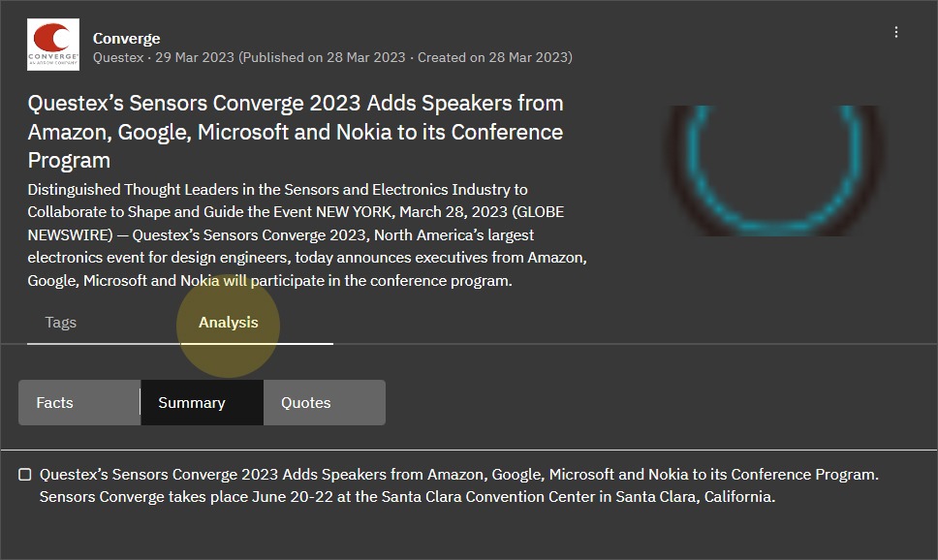Viewport: 938px width, 560px height.
Task: Click the 'Created on 28 Mar 2023' text
Action: [x=493, y=57]
